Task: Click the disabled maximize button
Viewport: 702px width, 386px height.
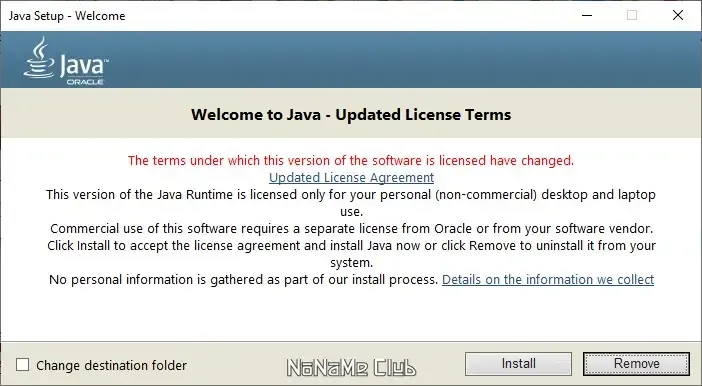Action: pos(632,15)
